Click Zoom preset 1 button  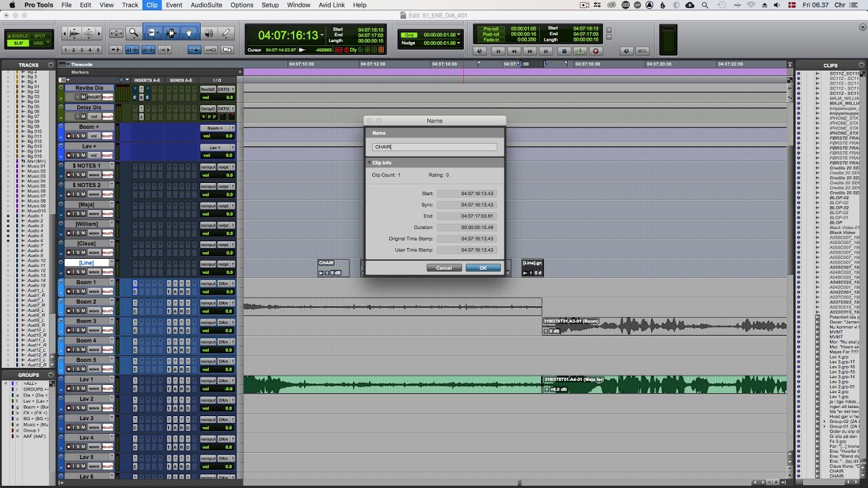tap(66, 50)
